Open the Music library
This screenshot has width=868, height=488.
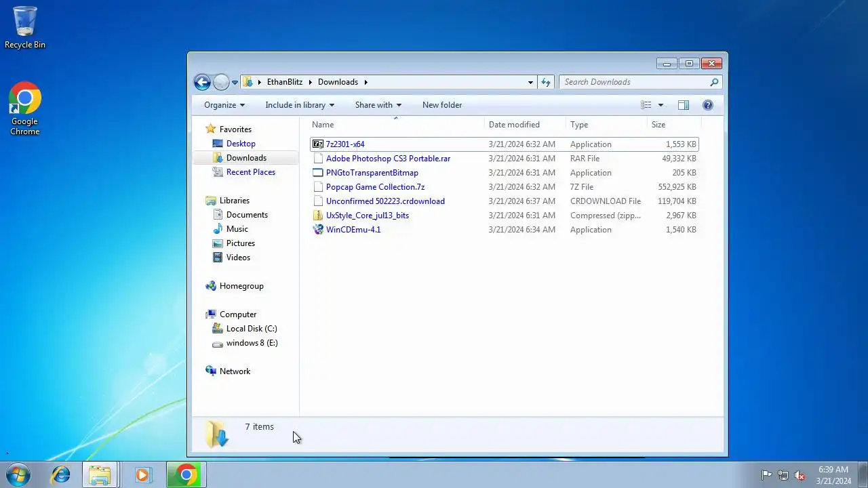237,229
